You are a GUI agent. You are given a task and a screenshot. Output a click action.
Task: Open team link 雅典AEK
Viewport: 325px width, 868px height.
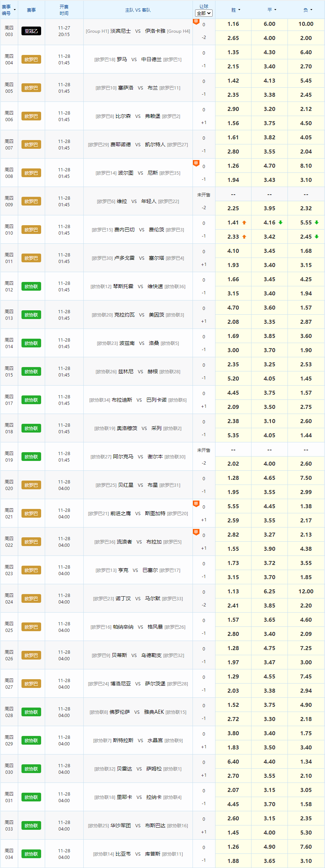coord(154,712)
